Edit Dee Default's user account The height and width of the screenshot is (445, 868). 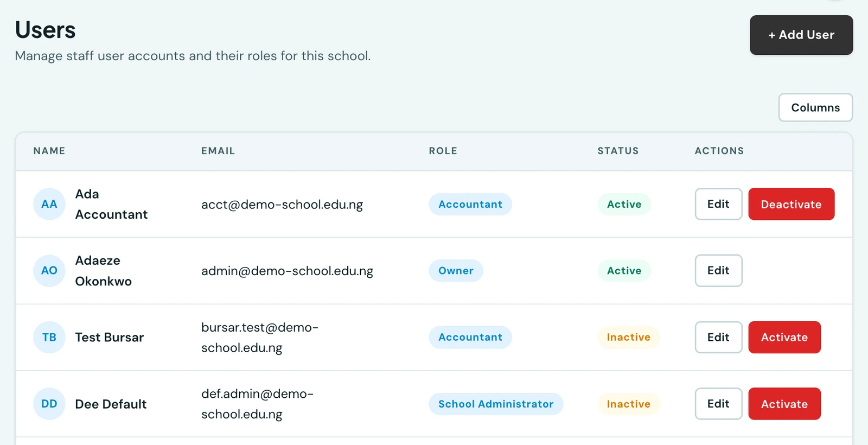[718, 404]
